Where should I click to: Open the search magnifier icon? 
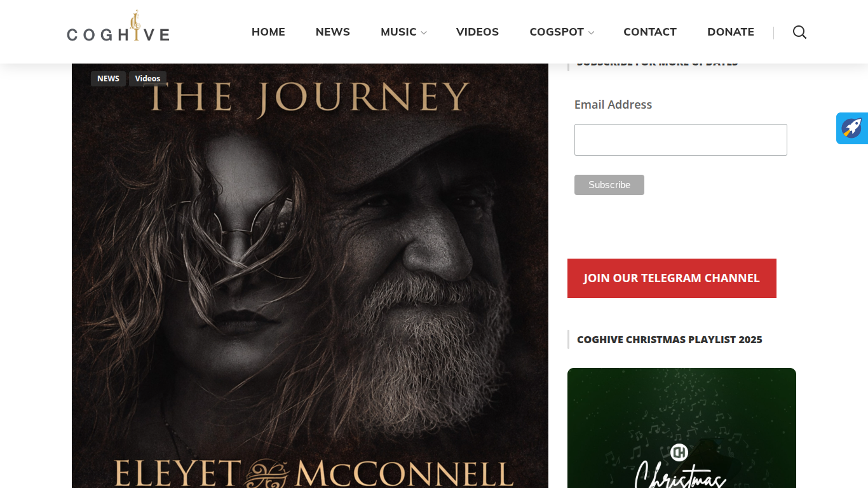point(799,32)
